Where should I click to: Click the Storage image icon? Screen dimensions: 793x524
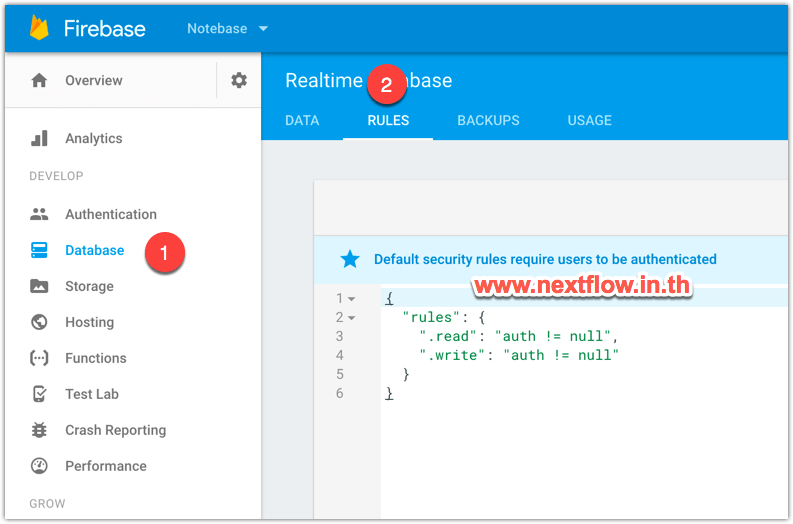pos(39,286)
